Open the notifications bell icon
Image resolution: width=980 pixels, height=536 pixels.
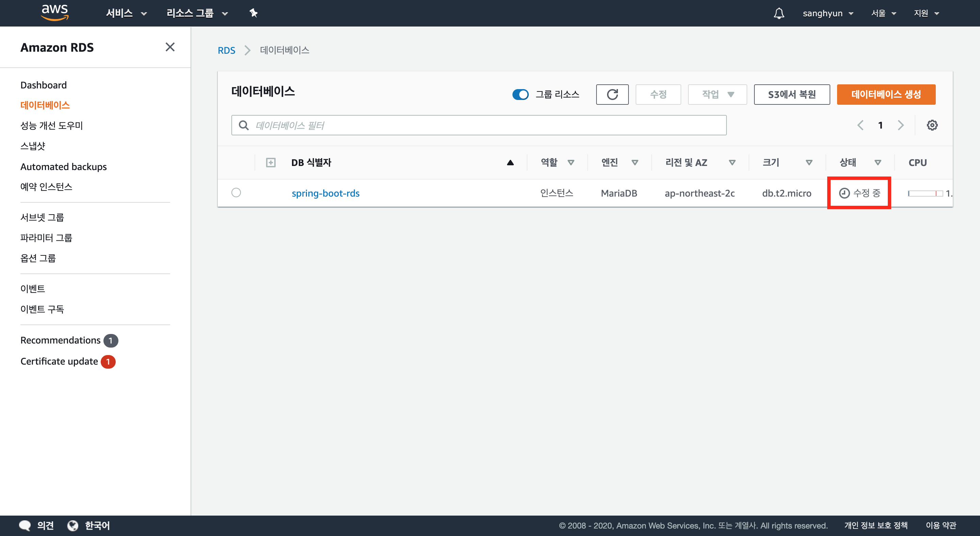pyautogui.click(x=779, y=13)
